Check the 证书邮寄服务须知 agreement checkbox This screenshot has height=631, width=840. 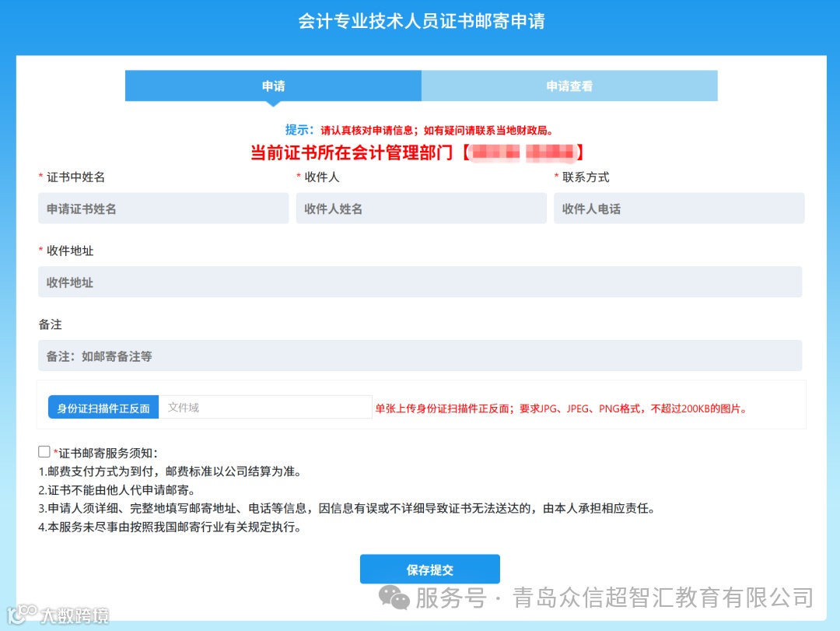click(x=44, y=450)
